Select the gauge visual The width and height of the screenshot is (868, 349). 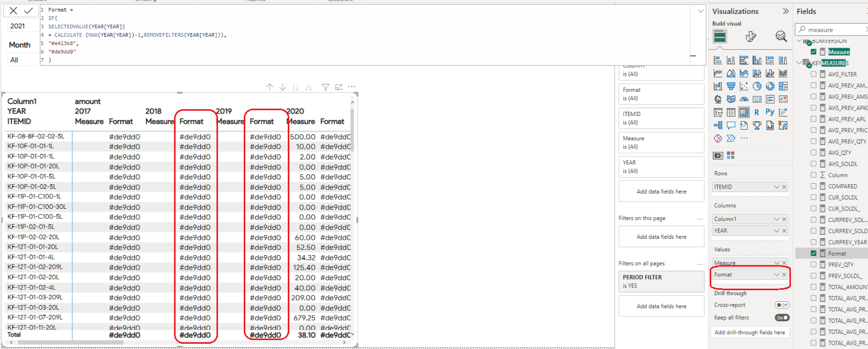tap(744, 99)
